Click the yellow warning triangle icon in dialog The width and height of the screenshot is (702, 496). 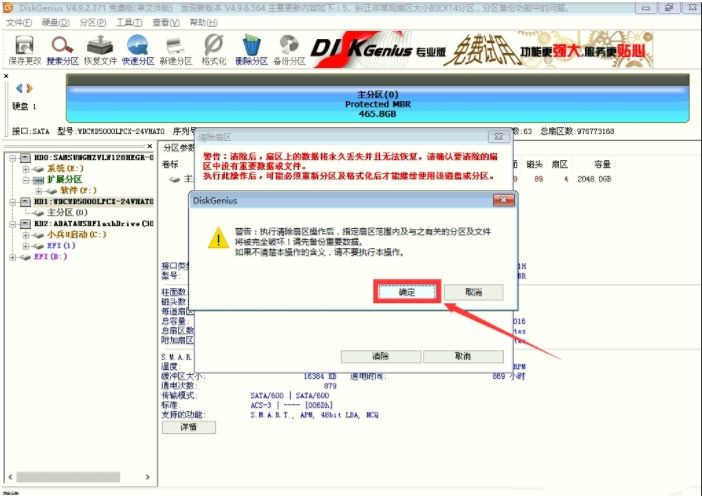pyautogui.click(x=218, y=238)
